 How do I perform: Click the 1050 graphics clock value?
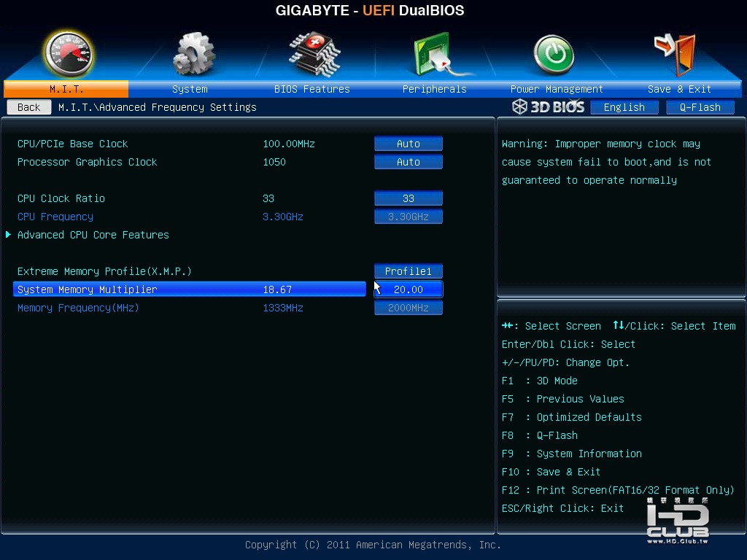pos(274,162)
